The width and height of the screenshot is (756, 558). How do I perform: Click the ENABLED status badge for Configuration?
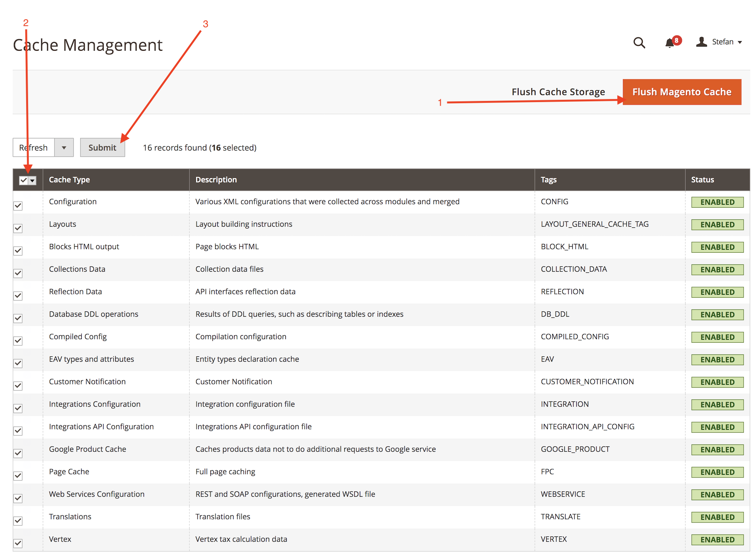(x=717, y=202)
